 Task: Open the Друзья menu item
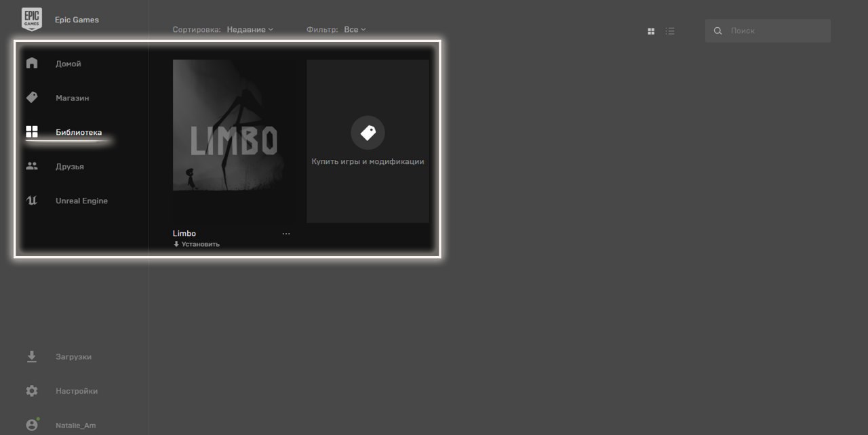click(x=70, y=167)
